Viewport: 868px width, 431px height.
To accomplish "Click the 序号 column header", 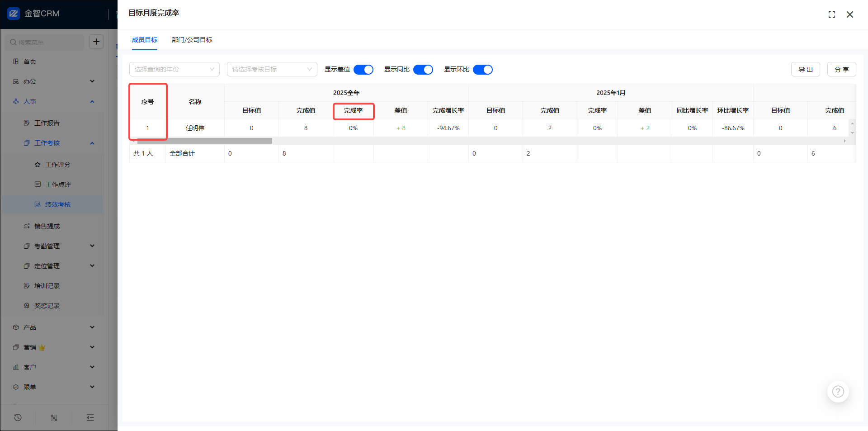I will point(148,102).
